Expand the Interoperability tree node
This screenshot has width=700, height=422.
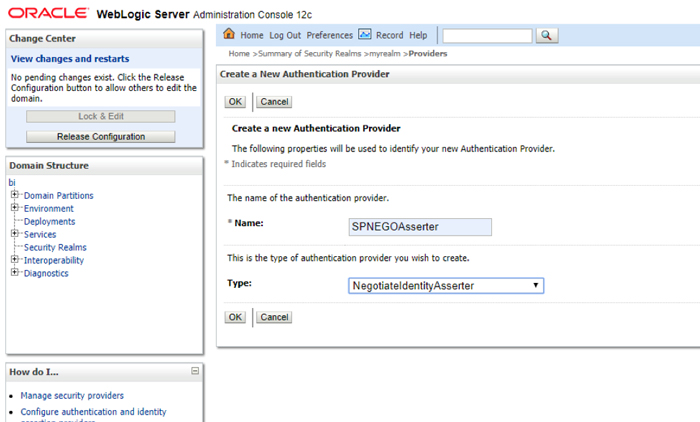(x=15, y=259)
